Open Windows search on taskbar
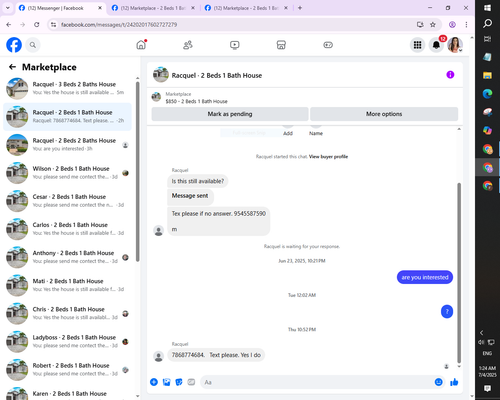 (x=487, y=23)
